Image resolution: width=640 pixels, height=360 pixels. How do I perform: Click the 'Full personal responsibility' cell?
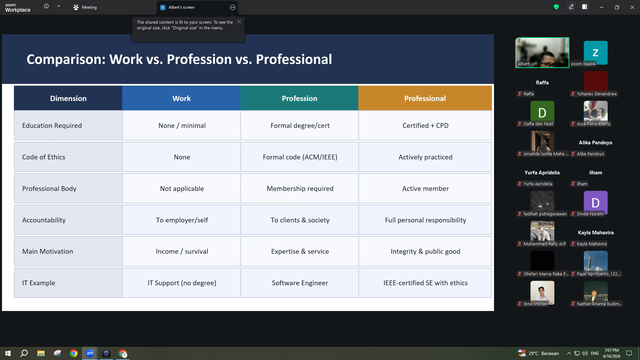pyautogui.click(x=425, y=220)
